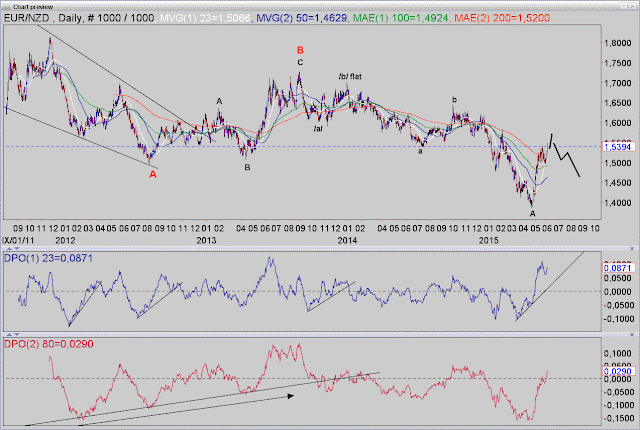Click the 'MAE(2) 200=1,5200' legend label
Screen dimensions: 640x430
coord(502,18)
